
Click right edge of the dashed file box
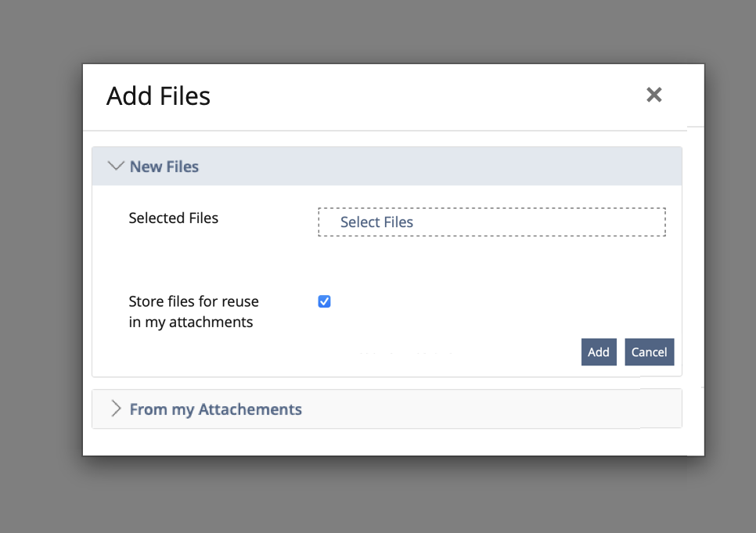tap(657, 222)
